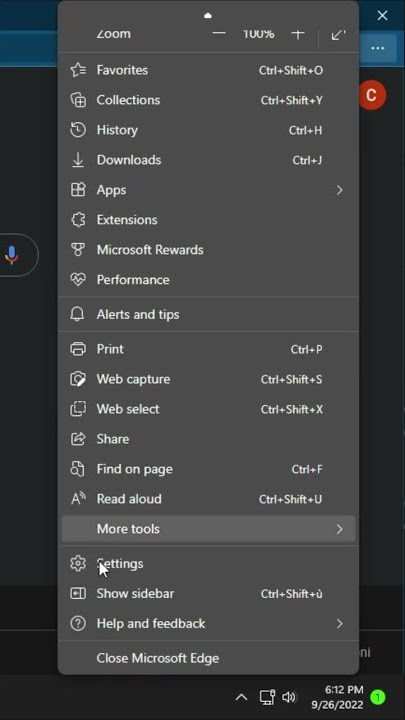405x720 pixels.
Task: Open Microsoft Rewards entry
Action: tap(208, 250)
